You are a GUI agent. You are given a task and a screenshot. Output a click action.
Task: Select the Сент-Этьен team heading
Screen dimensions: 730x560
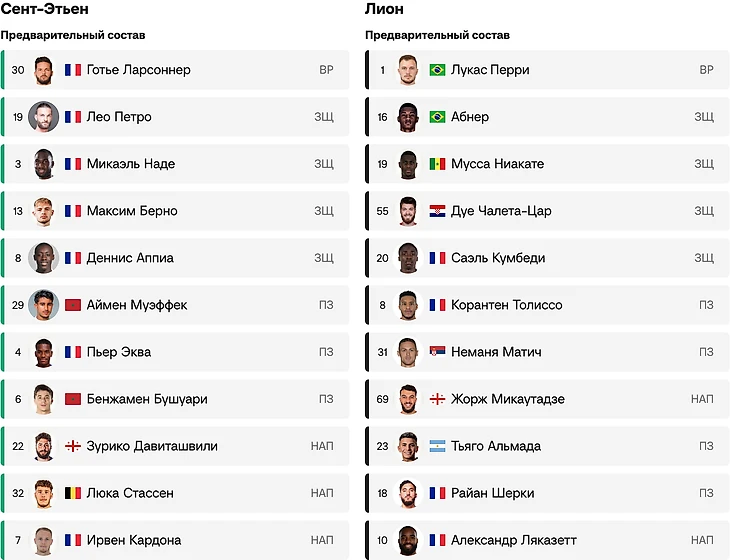coord(45,9)
